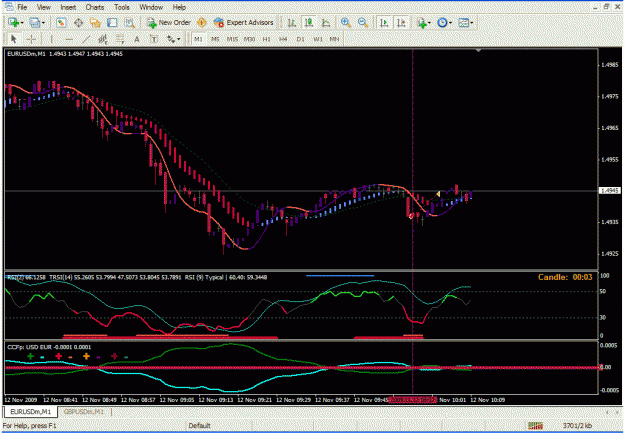The width and height of the screenshot is (625, 433).
Task: Click the MetaEditor yellow diamond icon
Action: coord(202,23)
